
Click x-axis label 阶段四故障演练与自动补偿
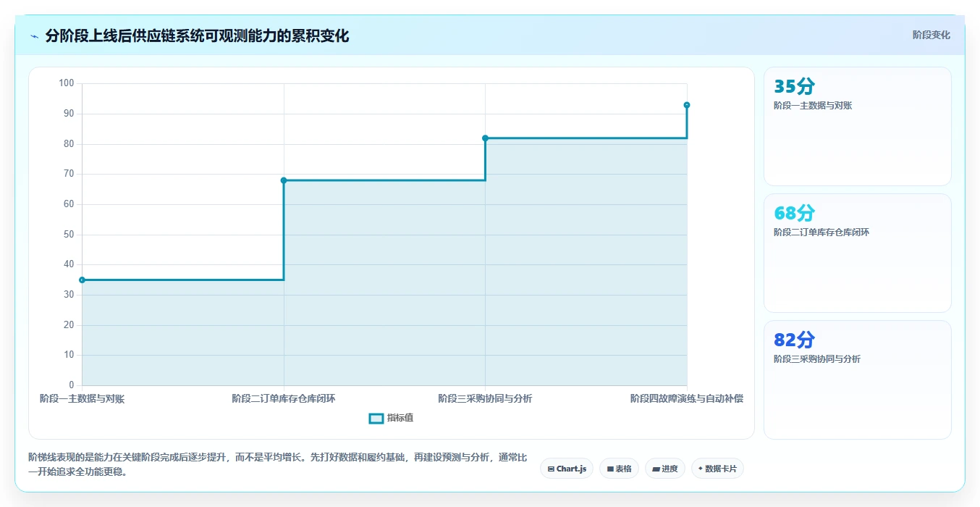687,398
